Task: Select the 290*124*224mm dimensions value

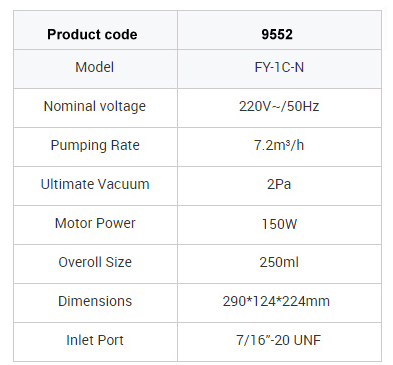Action: tap(276, 302)
